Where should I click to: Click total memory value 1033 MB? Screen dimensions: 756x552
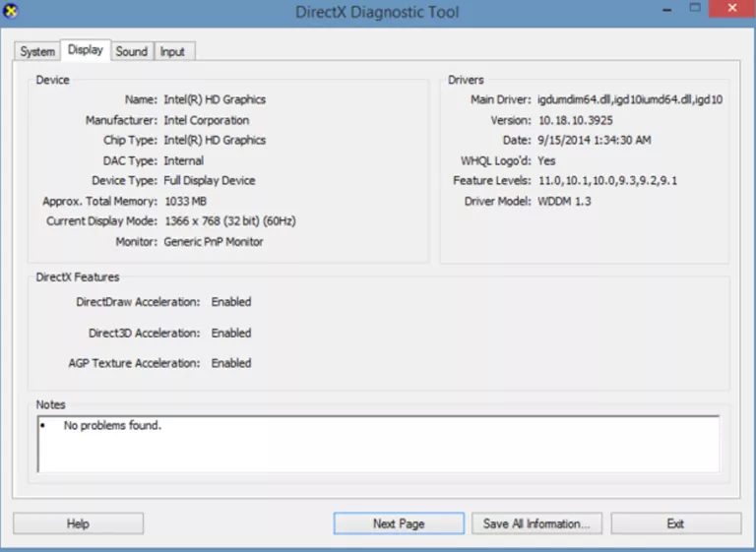click(x=186, y=201)
